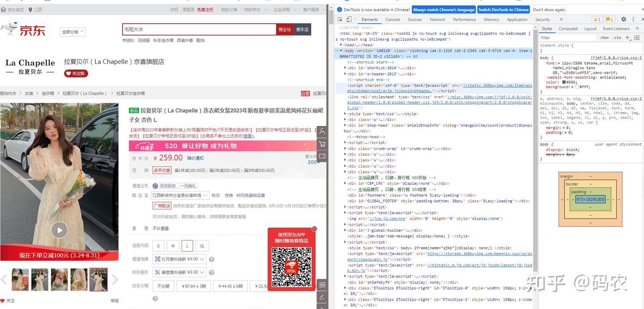Switch to the Console tab
The width and height of the screenshot is (644, 309).
[x=393, y=20]
